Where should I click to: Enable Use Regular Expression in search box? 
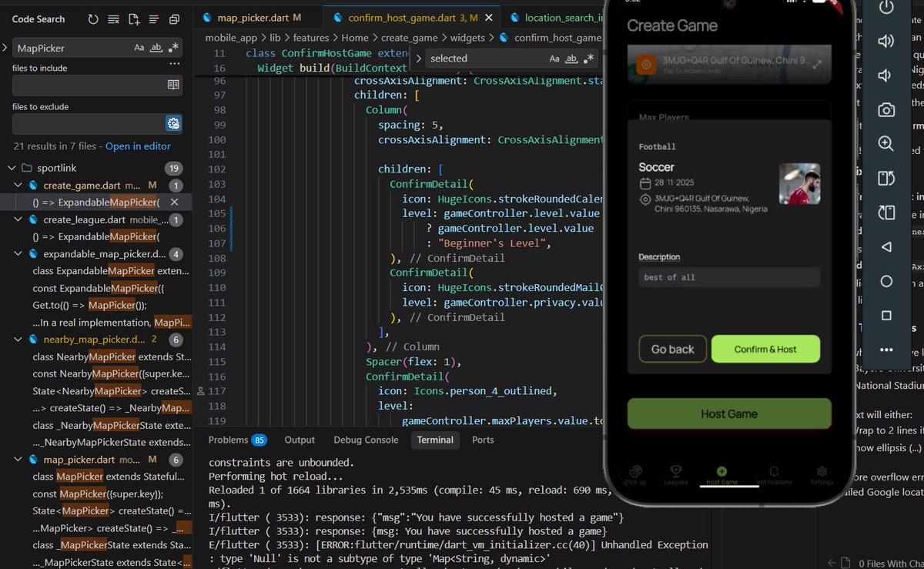point(174,47)
